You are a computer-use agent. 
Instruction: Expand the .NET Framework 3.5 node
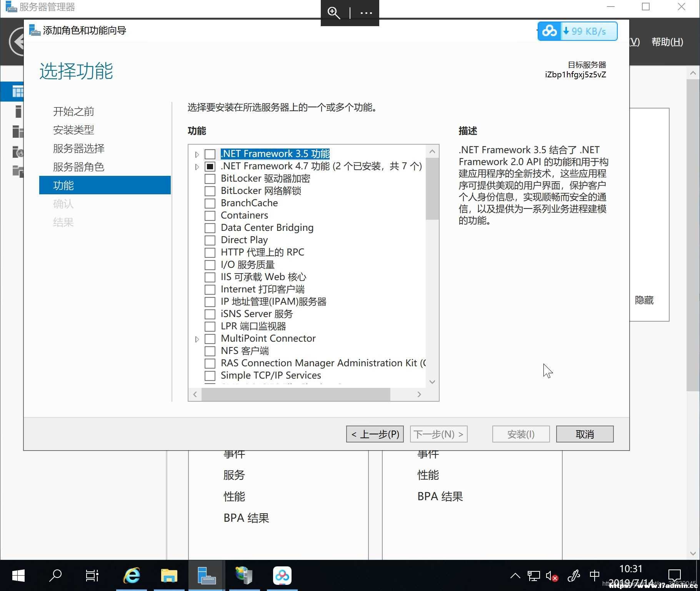coord(197,154)
